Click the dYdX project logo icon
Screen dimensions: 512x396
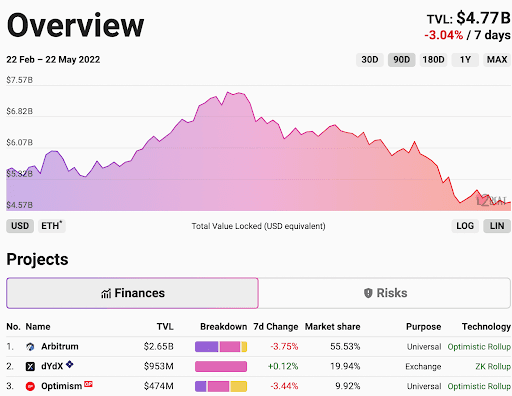pos(30,367)
